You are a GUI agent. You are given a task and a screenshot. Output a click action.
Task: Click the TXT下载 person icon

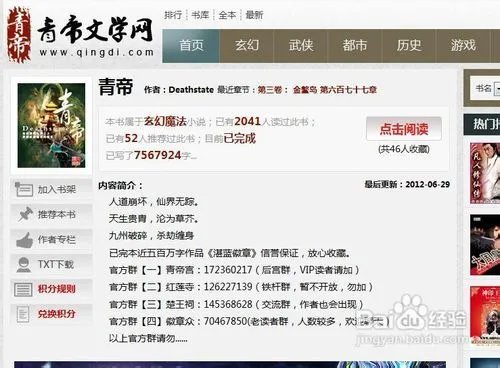pyautogui.click(x=24, y=265)
